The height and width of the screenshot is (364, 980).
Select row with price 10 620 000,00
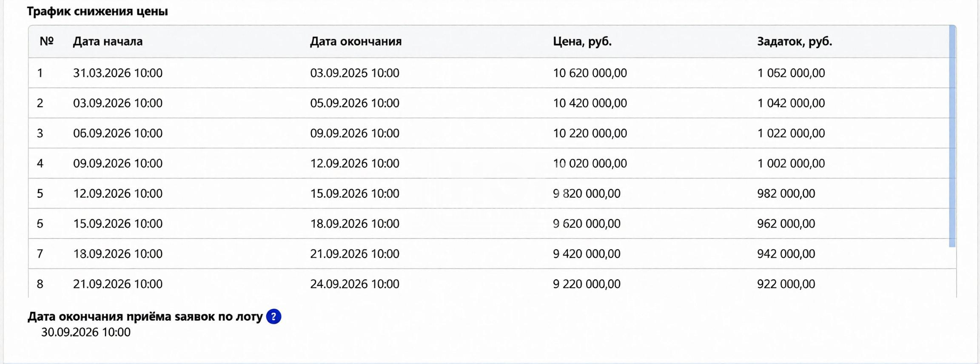click(x=489, y=73)
